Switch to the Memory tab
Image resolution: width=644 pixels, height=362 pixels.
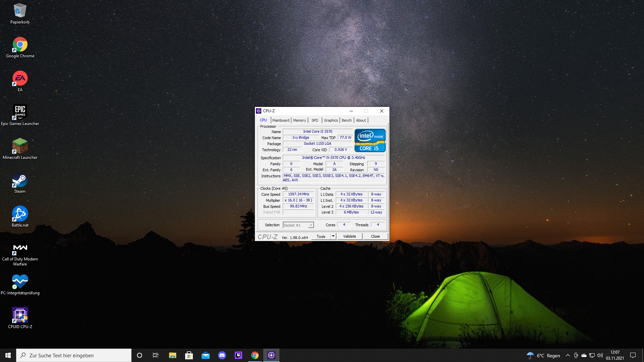pyautogui.click(x=300, y=120)
